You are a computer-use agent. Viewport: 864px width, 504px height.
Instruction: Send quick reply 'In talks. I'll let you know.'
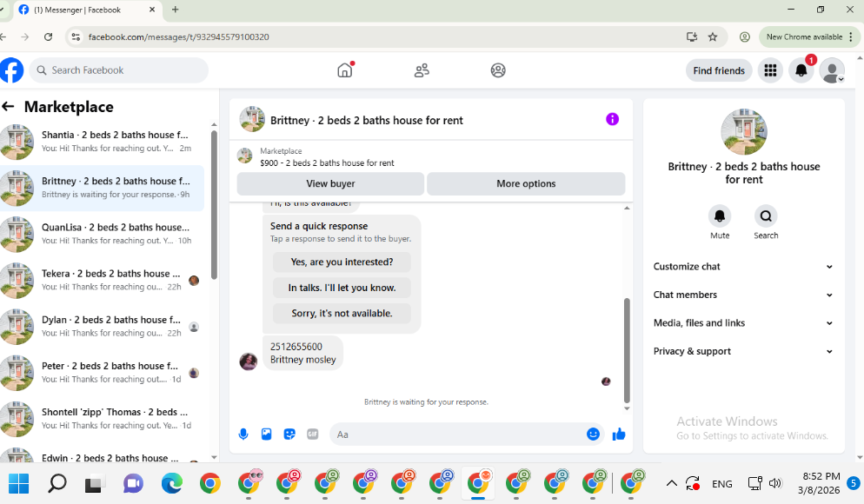pos(342,288)
